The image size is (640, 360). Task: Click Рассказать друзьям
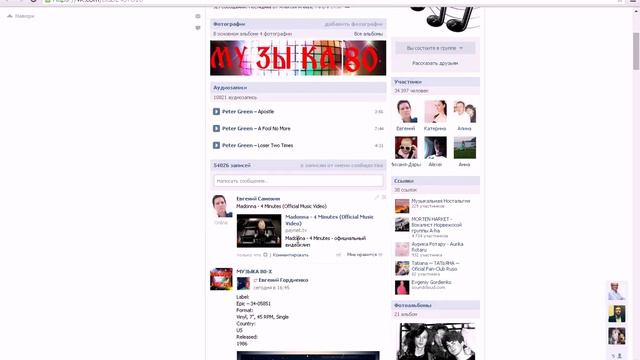(435, 63)
